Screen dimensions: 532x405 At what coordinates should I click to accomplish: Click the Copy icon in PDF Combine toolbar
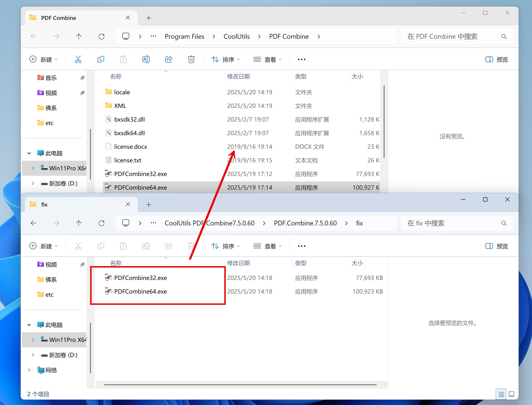pyautogui.click(x=101, y=59)
